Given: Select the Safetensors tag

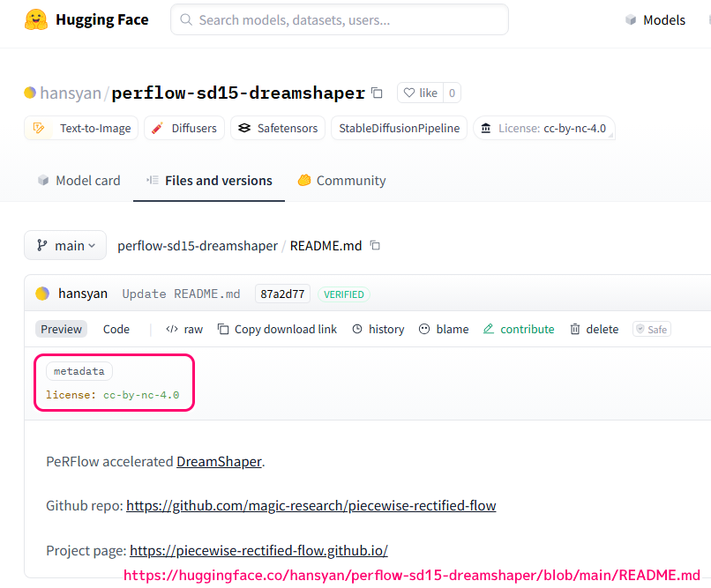Looking at the screenshot, I should (x=278, y=128).
